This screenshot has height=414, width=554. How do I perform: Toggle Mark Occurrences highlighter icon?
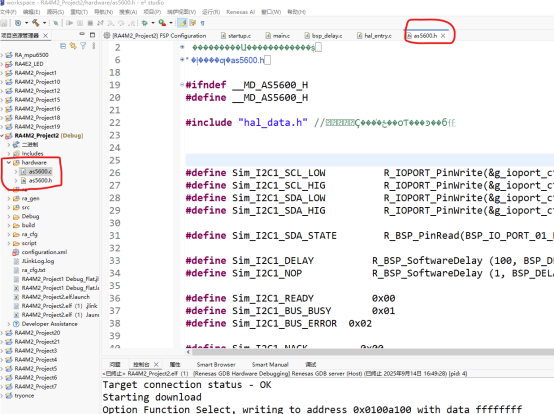point(182,23)
